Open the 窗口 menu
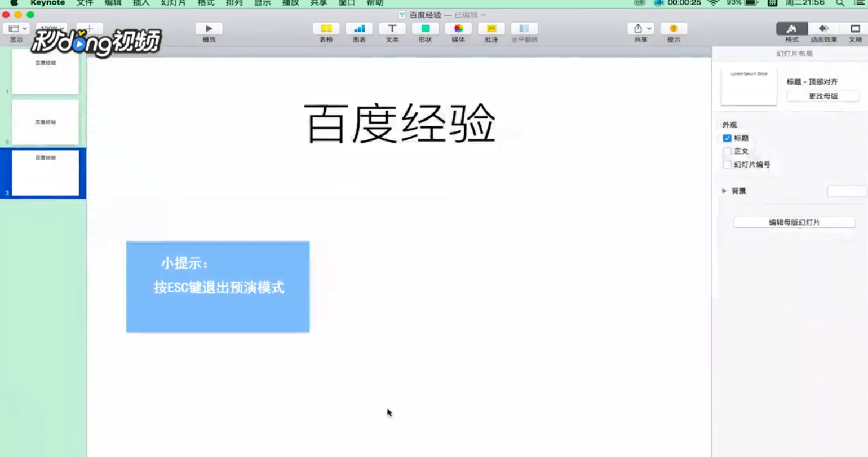The width and height of the screenshot is (868, 457). point(347,3)
